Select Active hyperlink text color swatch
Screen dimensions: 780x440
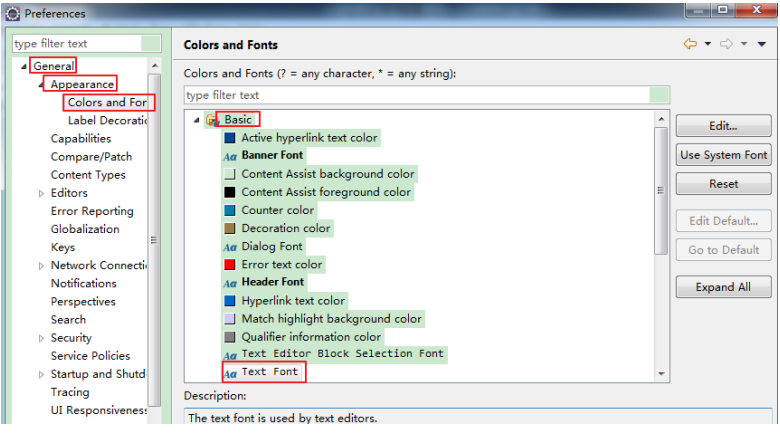pyautogui.click(x=229, y=138)
